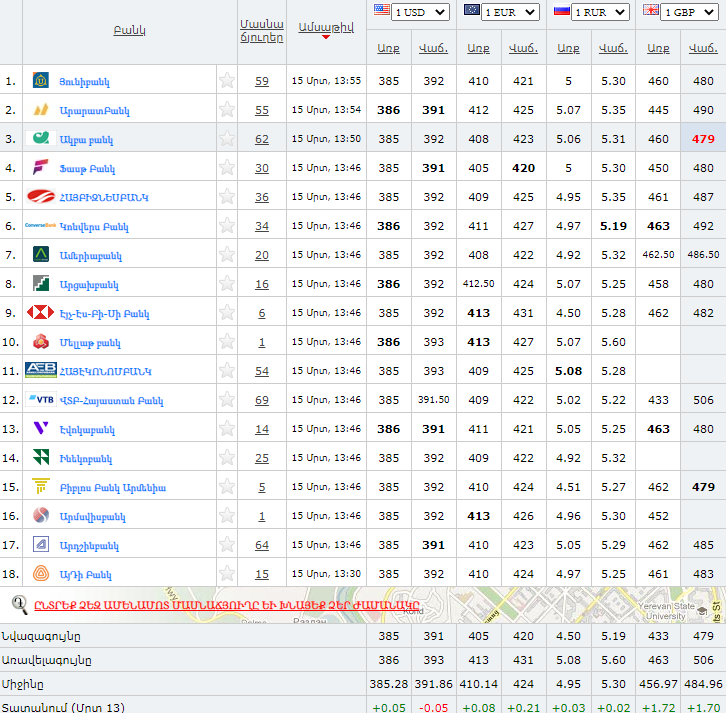Click the red banner link beside the magnifier
The image size is (726, 713).
click(227, 605)
